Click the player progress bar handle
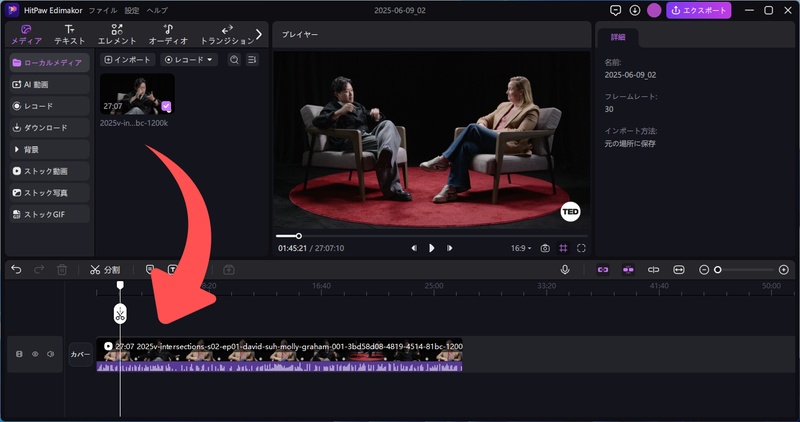Image resolution: width=800 pixels, height=422 pixels. click(299, 236)
